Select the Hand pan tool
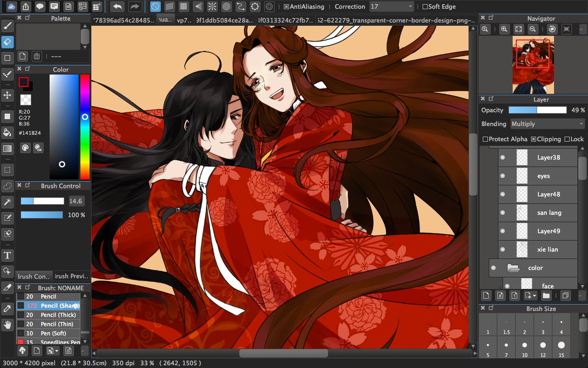Screen dimensions: 588x368 pyautogui.click(x=7, y=324)
